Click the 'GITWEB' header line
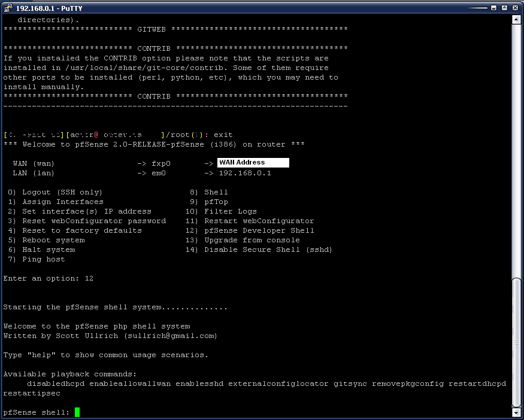 175,29
